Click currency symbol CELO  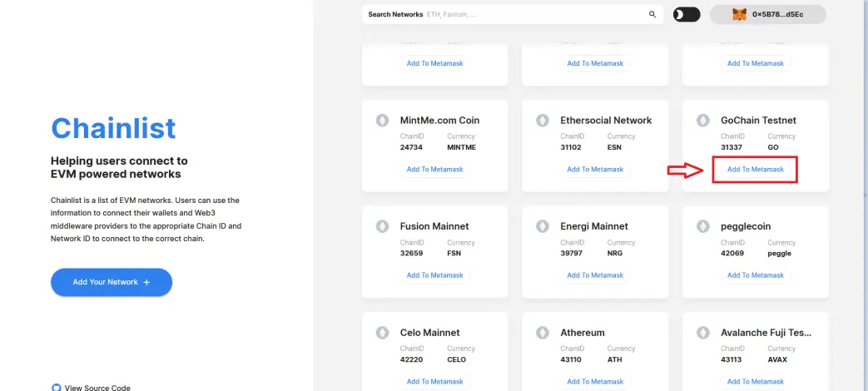(x=457, y=359)
